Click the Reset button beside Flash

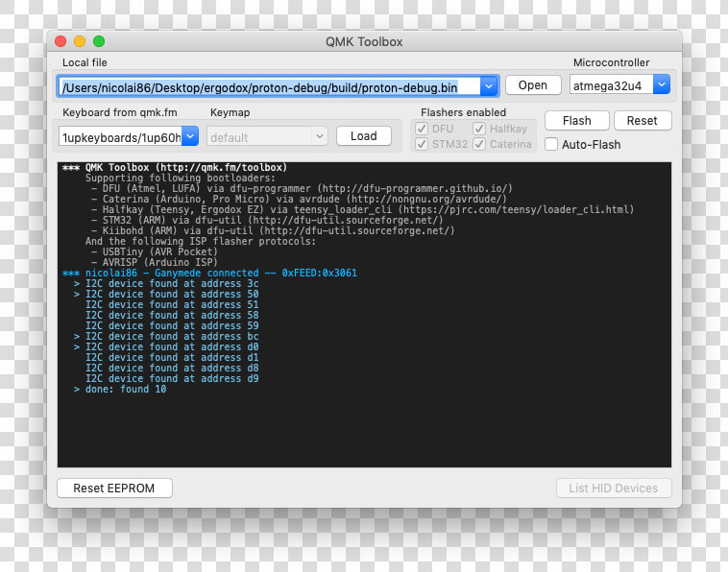point(643,121)
